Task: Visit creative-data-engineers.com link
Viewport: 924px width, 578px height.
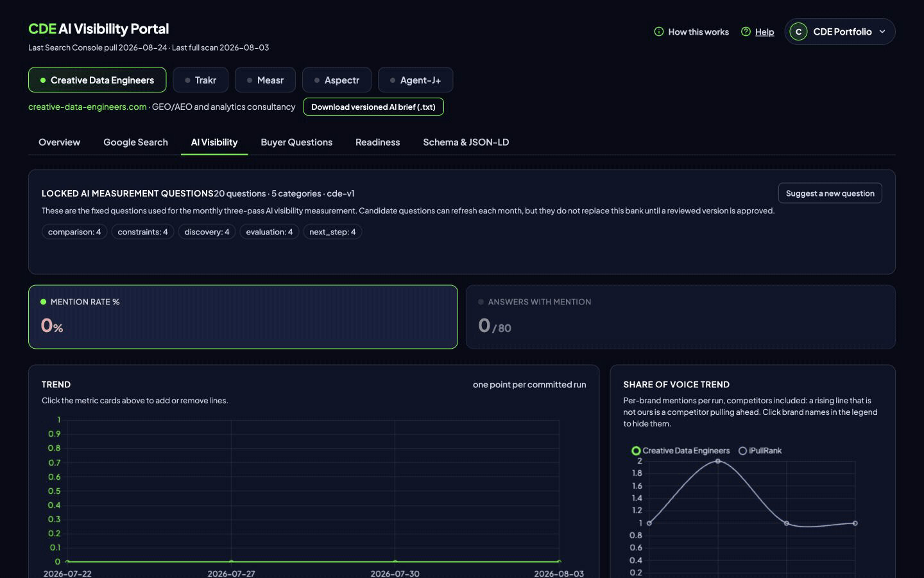Action: coord(87,107)
